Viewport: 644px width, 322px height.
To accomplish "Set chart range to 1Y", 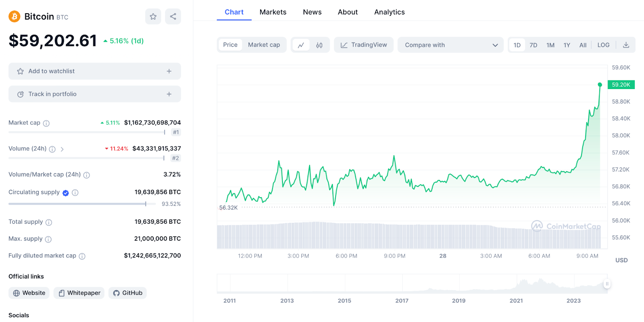I will point(567,45).
